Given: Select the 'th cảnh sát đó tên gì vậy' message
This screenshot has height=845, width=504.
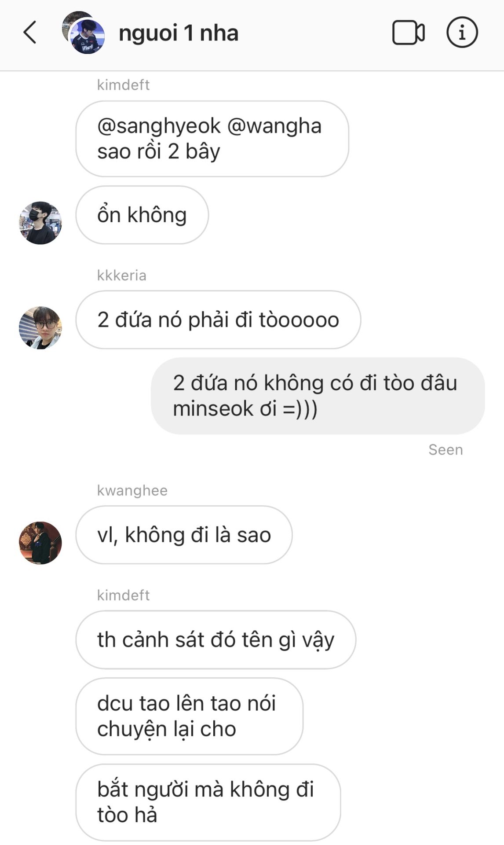Looking at the screenshot, I should tap(215, 639).
